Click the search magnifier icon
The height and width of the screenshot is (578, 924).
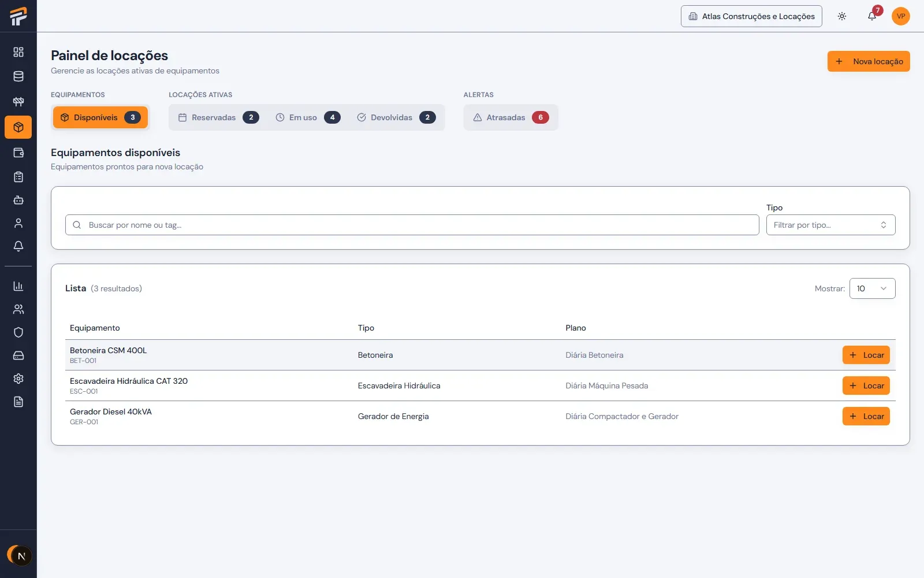point(77,225)
